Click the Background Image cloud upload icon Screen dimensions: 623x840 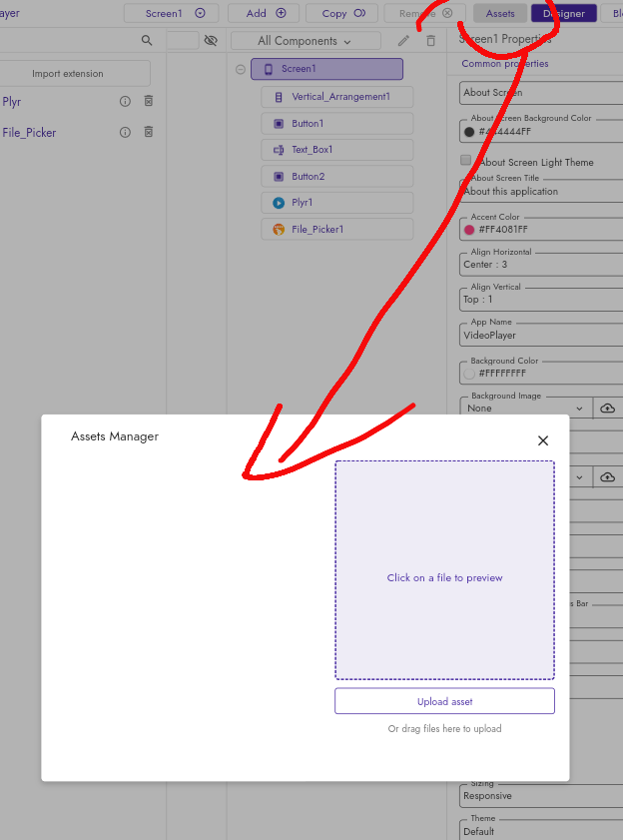(607, 409)
